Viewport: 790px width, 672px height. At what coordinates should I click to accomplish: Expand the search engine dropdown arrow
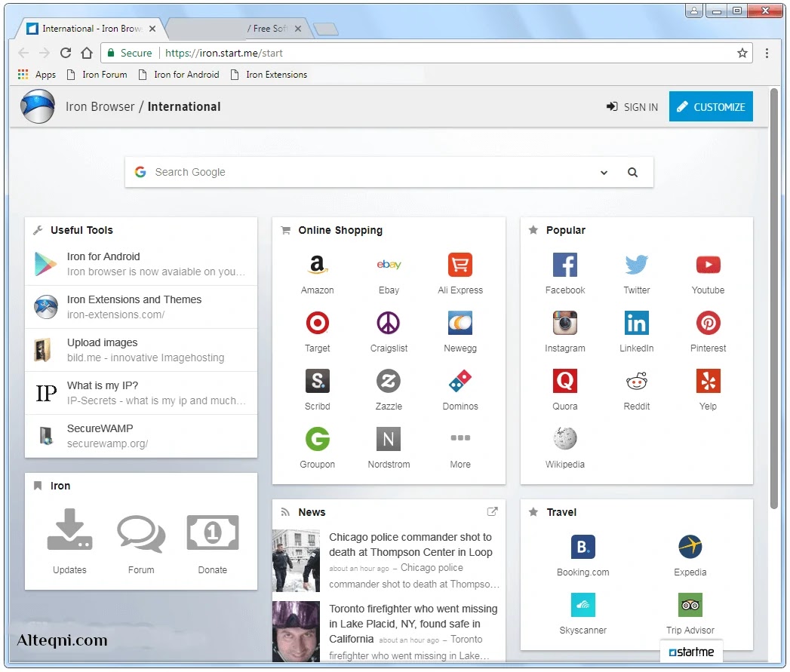click(x=604, y=173)
